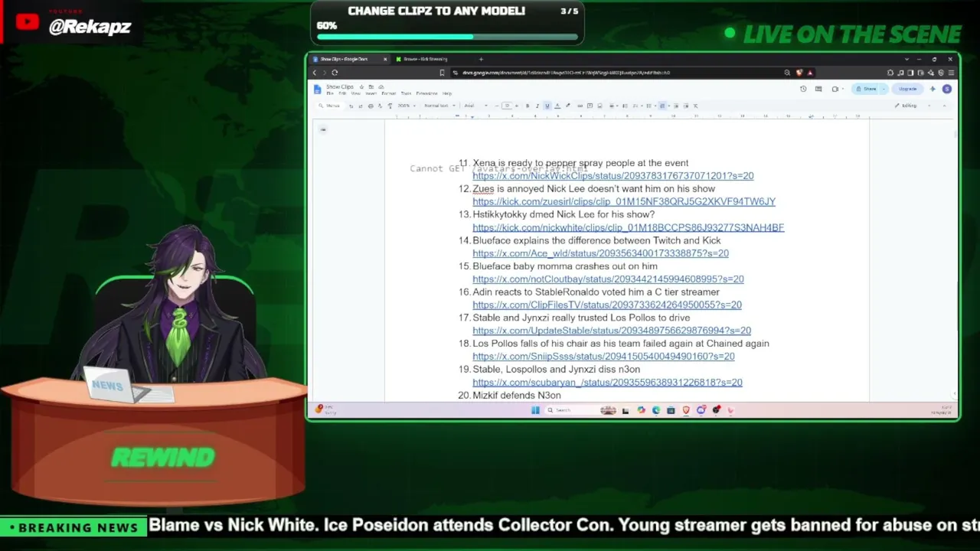Increase the font size with plus
Image resolution: width=980 pixels, height=551 pixels.
point(517,106)
